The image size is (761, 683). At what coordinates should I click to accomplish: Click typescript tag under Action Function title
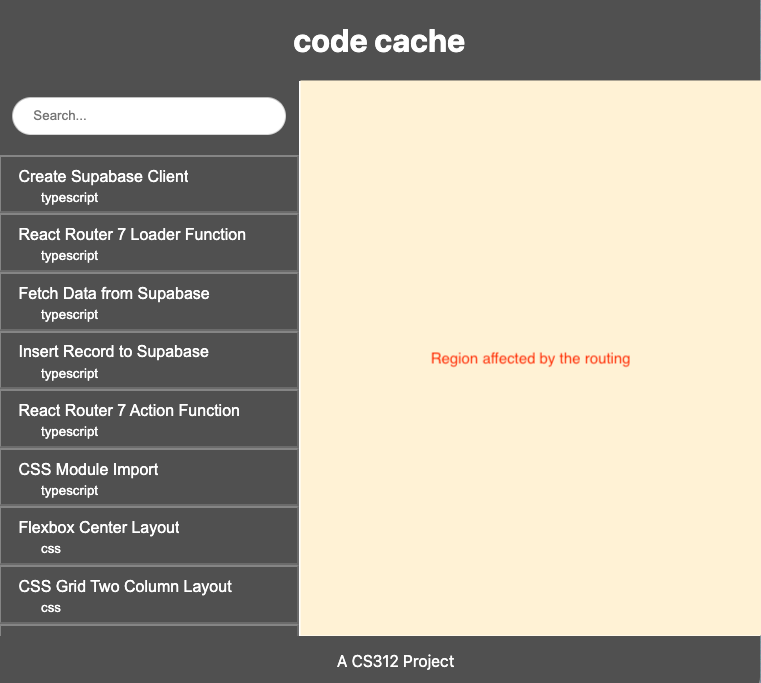[x=69, y=432]
